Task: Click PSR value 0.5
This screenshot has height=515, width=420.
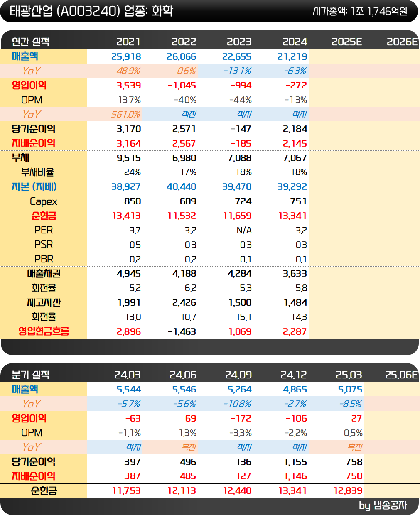Action: coord(135,245)
